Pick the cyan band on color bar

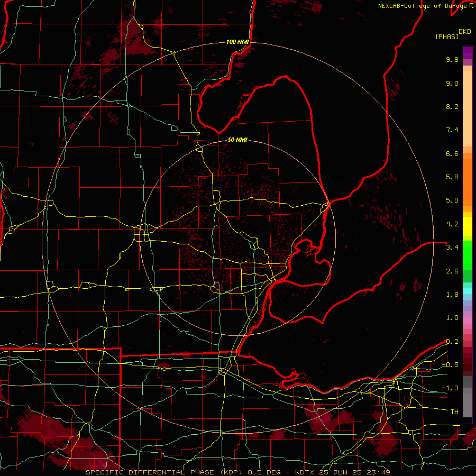[467, 291]
